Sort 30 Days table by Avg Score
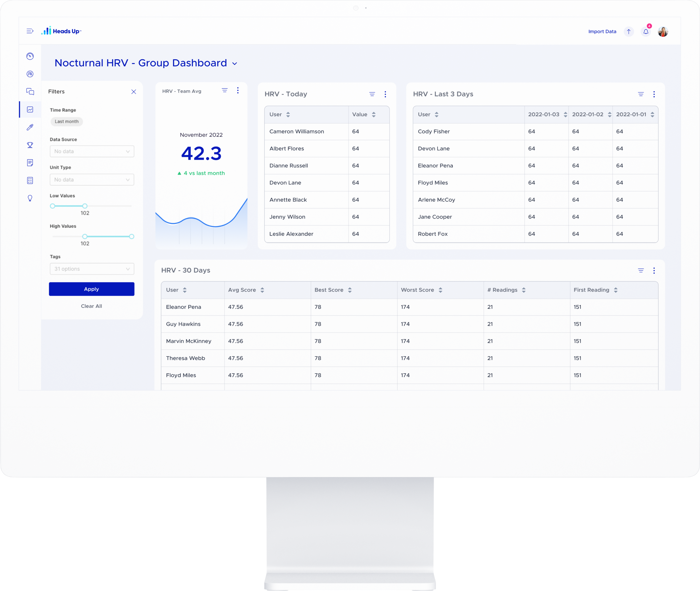This screenshot has height=591, width=700. coord(262,290)
